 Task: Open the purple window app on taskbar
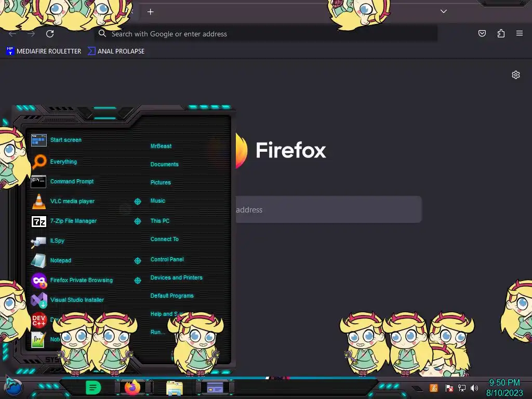point(215,388)
